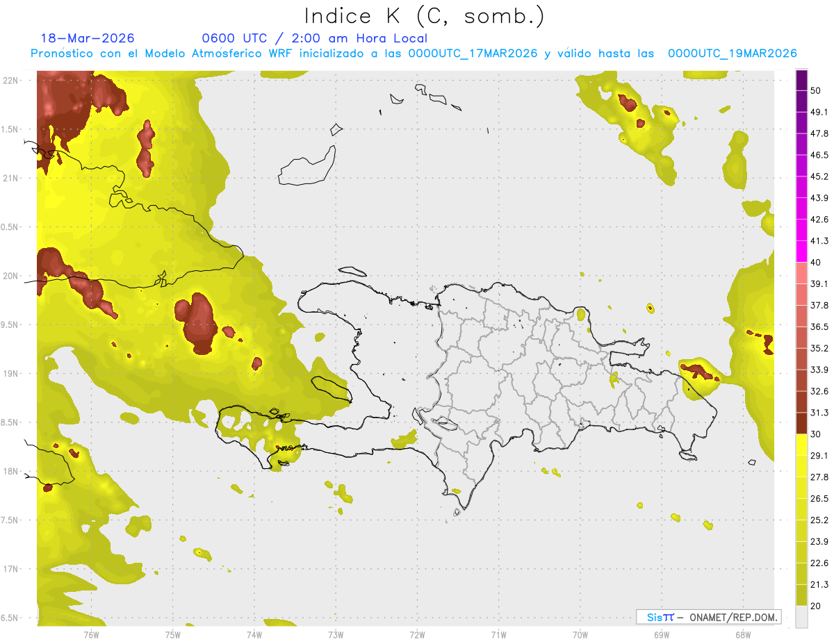Click the '0600 UTC / 2:00 am Hora Local' text
Screen dimensions: 834x644
314,38
